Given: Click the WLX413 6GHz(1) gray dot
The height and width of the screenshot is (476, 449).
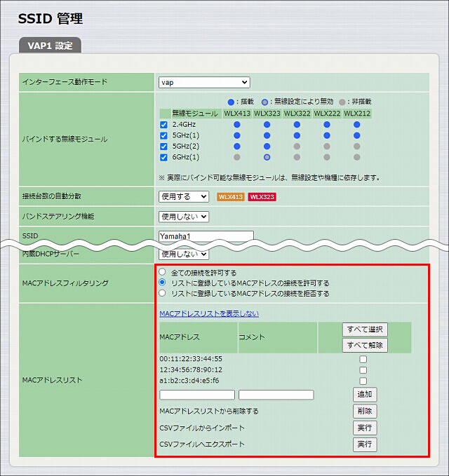Looking at the screenshot, I should pyautogui.click(x=237, y=157).
